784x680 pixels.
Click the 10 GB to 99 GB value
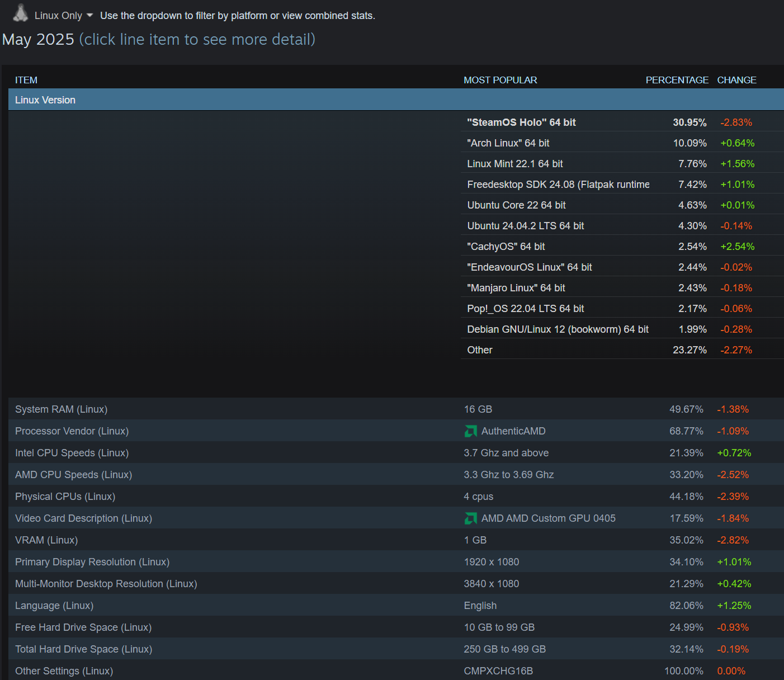click(499, 627)
